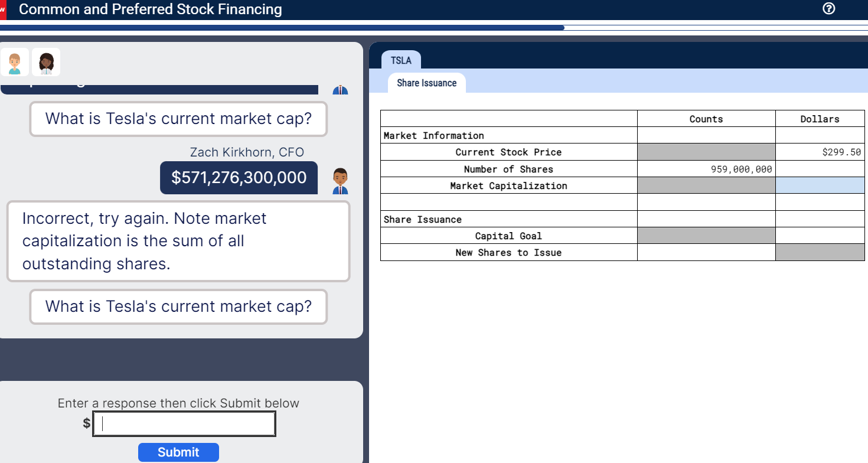Click the latest market cap question below the feedback
The height and width of the screenshot is (463, 868).
pos(178,307)
